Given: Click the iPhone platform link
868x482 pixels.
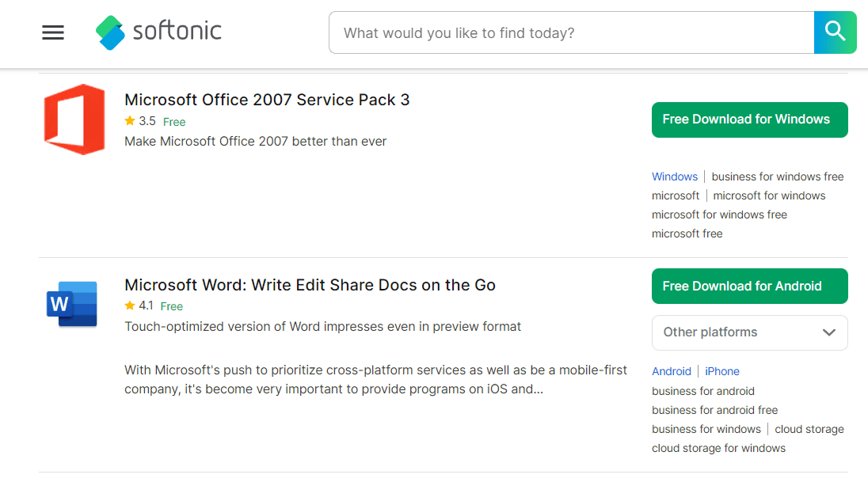Looking at the screenshot, I should 721,370.
